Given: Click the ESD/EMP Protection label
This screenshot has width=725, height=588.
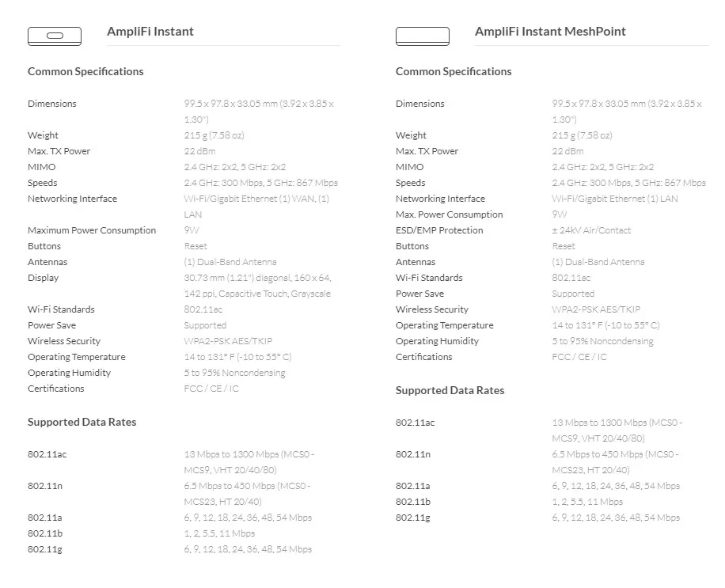Looking at the screenshot, I should click(x=439, y=230).
